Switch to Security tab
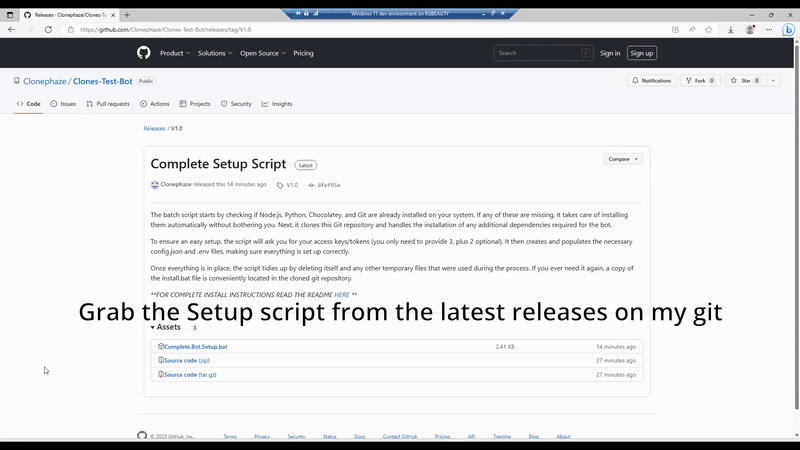 tap(236, 104)
